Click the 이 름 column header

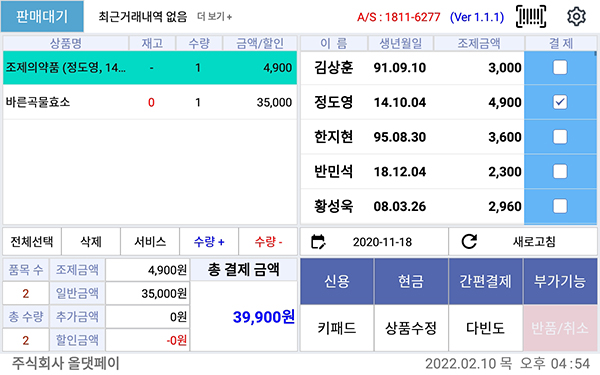[334, 43]
